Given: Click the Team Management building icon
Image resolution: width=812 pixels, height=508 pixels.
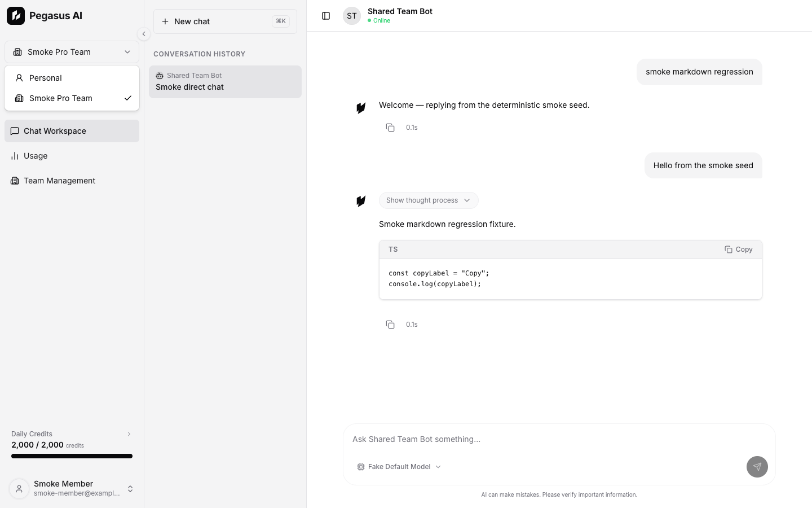Looking at the screenshot, I should pos(15,181).
